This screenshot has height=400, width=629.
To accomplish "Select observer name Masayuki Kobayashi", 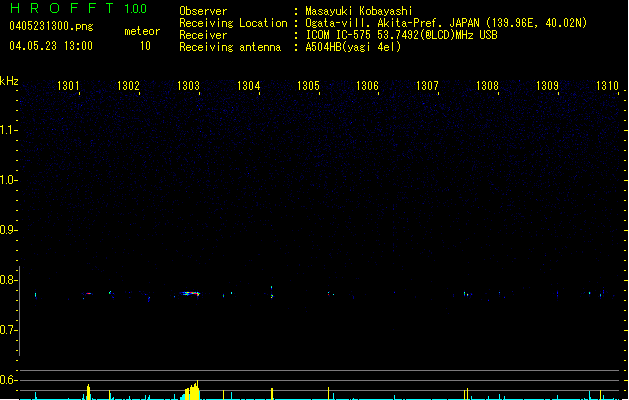I will pos(359,11).
